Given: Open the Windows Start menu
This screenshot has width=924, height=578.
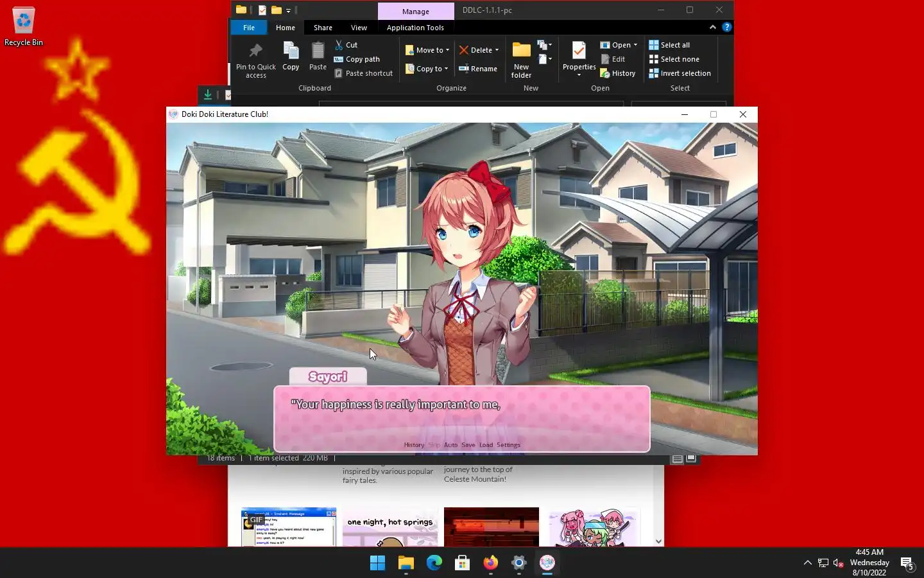Looking at the screenshot, I should point(378,563).
